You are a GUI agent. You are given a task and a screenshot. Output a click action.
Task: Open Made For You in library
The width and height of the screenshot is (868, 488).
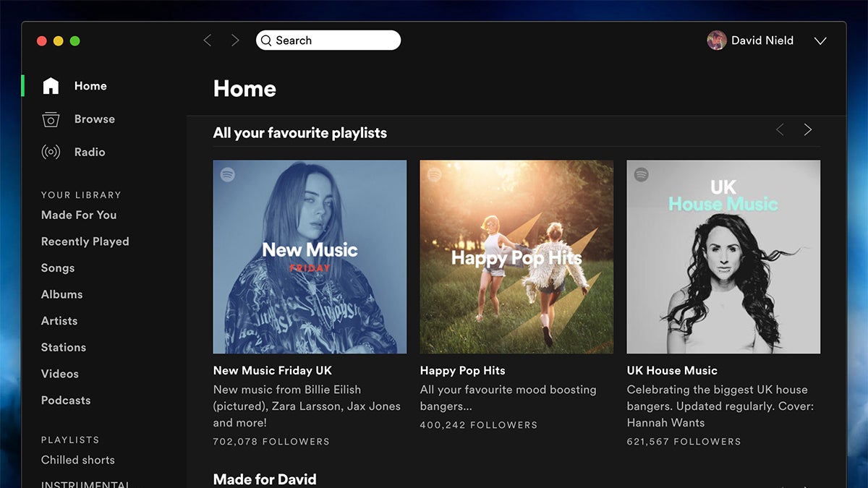point(79,215)
